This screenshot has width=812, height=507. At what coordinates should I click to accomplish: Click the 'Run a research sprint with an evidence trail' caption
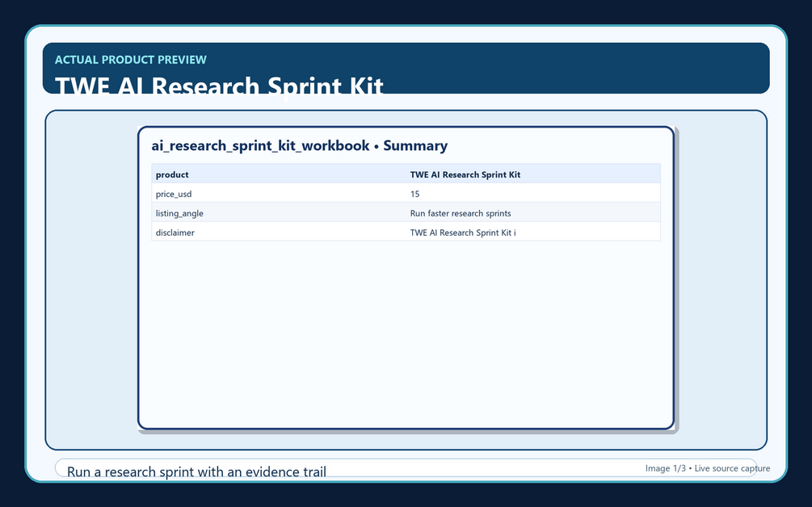click(x=197, y=471)
